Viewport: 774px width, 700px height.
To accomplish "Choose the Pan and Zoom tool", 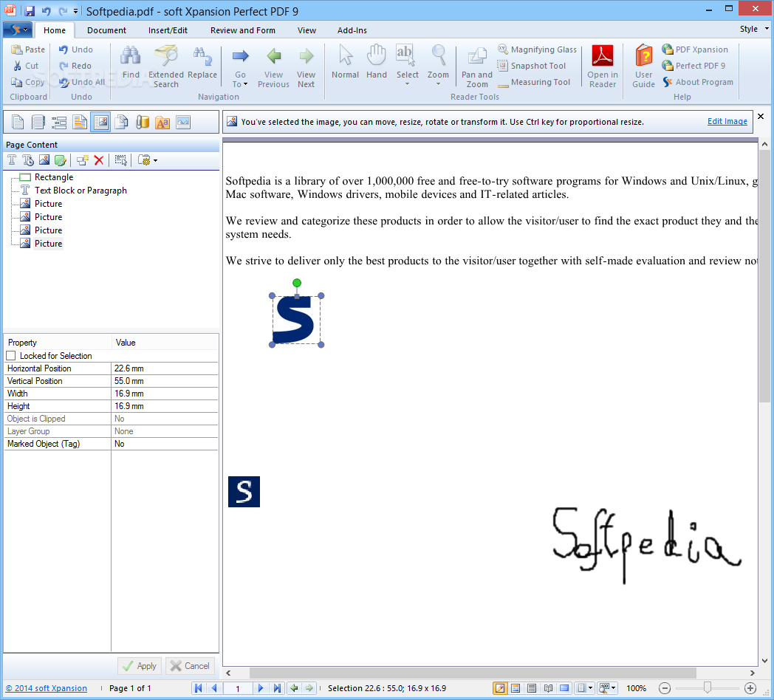I will click(x=477, y=66).
